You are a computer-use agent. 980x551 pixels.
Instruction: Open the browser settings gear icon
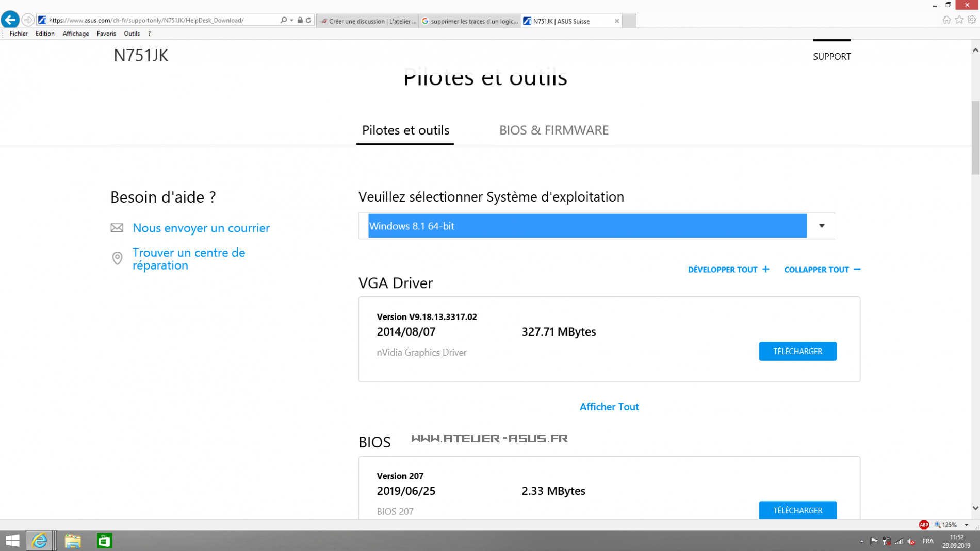pos(972,20)
